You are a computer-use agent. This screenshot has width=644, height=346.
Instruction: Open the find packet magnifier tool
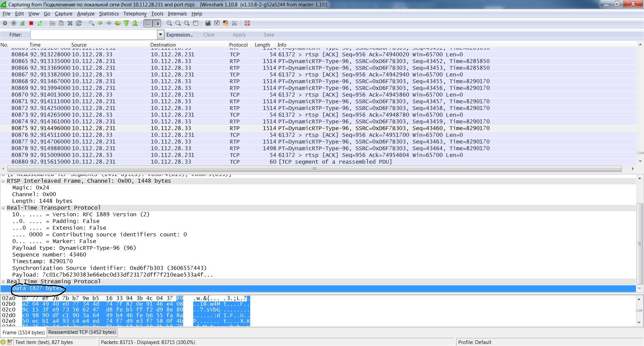(91, 23)
